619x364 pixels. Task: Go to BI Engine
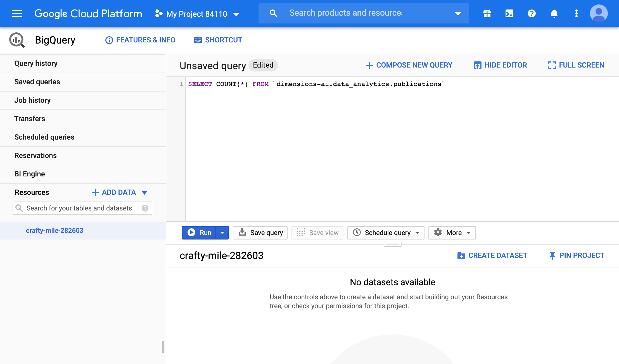83,174
